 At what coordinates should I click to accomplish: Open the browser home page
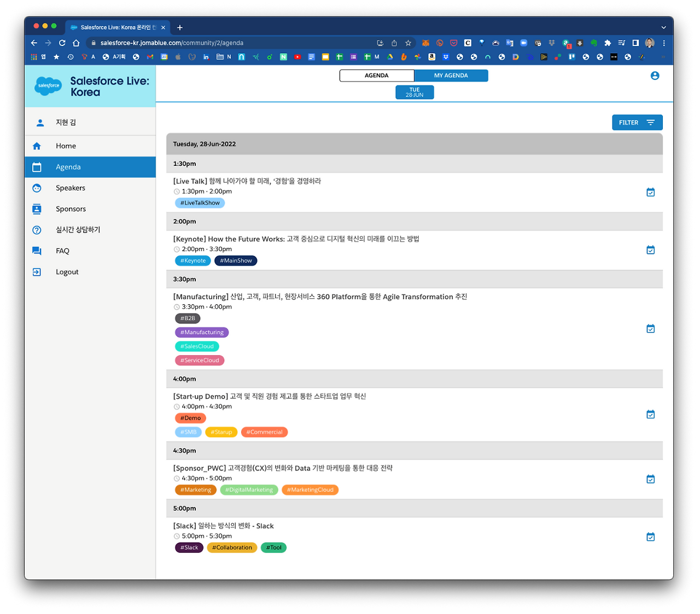pyautogui.click(x=76, y=43)
